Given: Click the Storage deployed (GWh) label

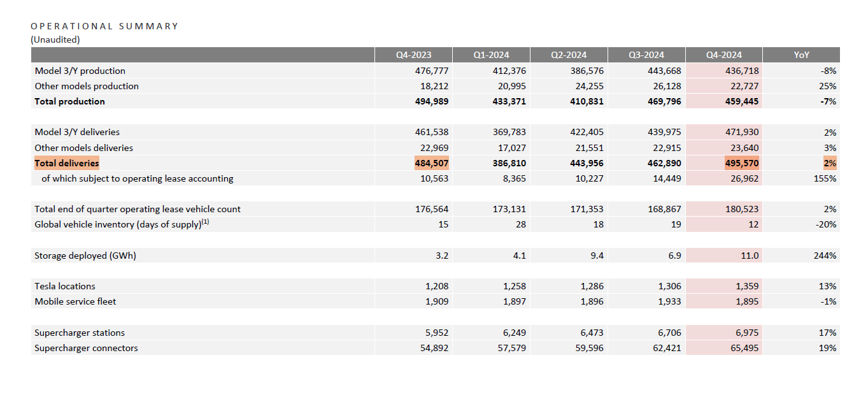Looking at the screenshot, I should point(85,256).
